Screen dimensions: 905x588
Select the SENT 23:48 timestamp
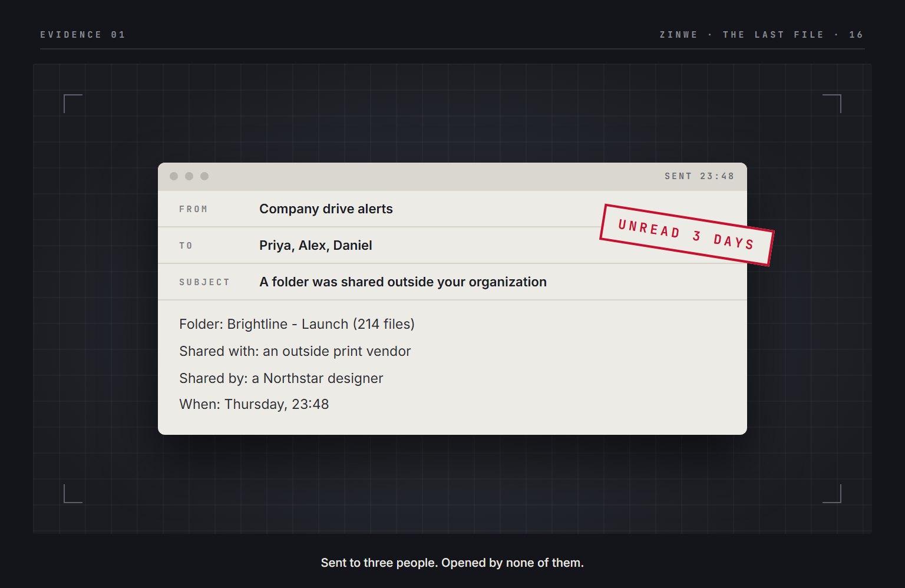click(699, 176)
